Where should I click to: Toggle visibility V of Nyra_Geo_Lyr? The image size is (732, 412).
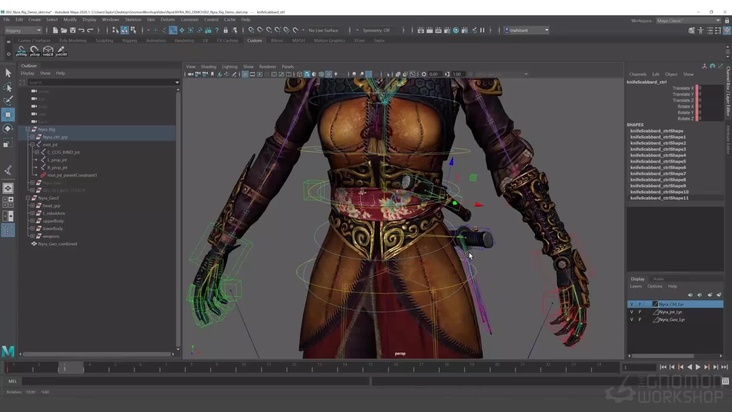coord(632,320)
